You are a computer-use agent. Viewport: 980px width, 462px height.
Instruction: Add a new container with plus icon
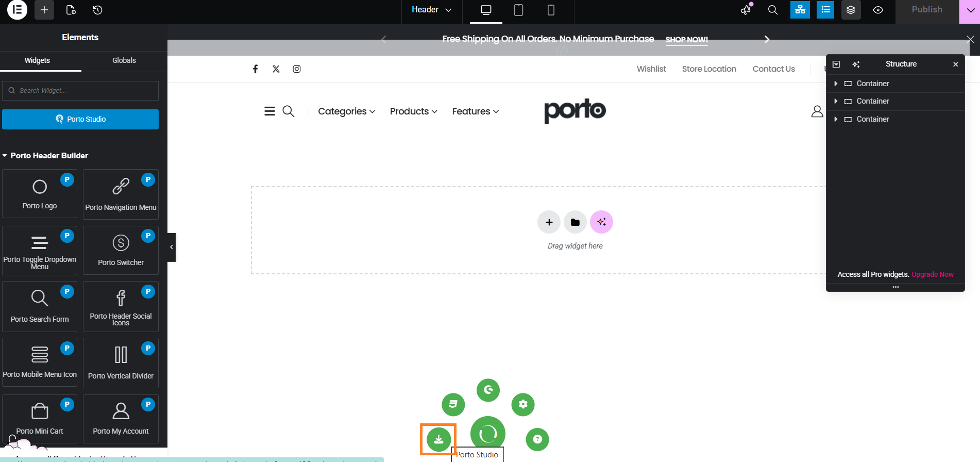(x=549, y=222)
